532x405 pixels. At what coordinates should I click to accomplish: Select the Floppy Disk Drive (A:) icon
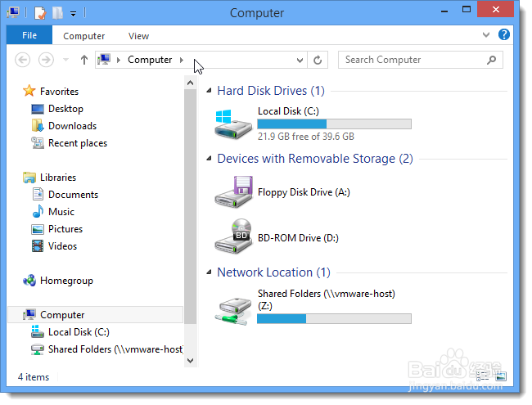pos(233,192)
